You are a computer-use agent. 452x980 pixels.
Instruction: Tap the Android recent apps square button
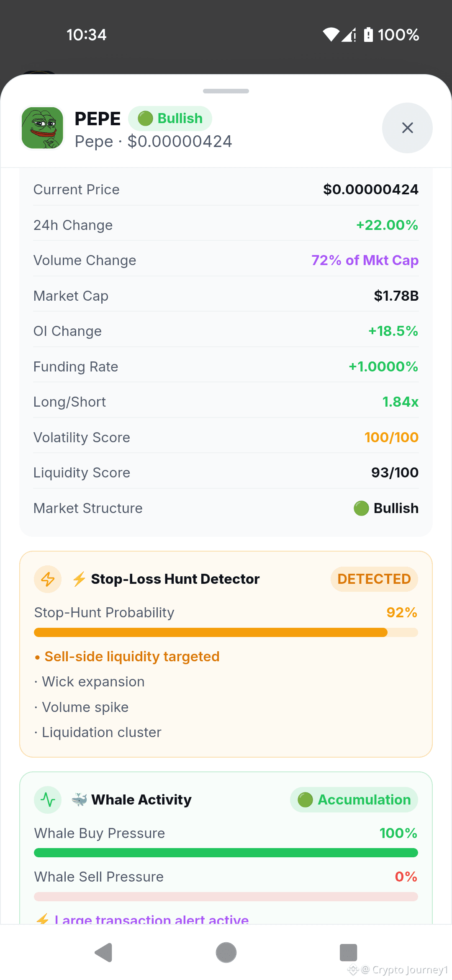(x=348, y=953)
